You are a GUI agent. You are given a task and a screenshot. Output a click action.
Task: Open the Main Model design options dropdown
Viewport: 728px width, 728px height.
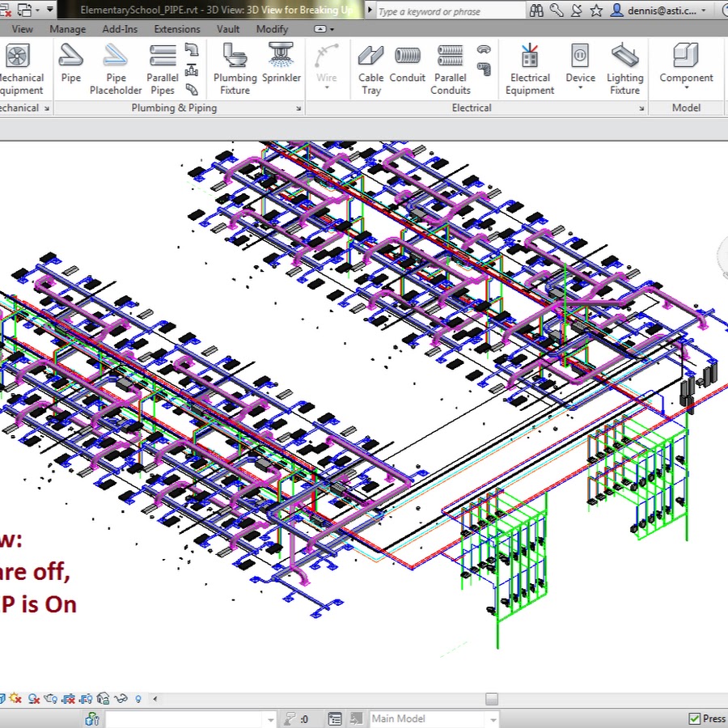492,718
